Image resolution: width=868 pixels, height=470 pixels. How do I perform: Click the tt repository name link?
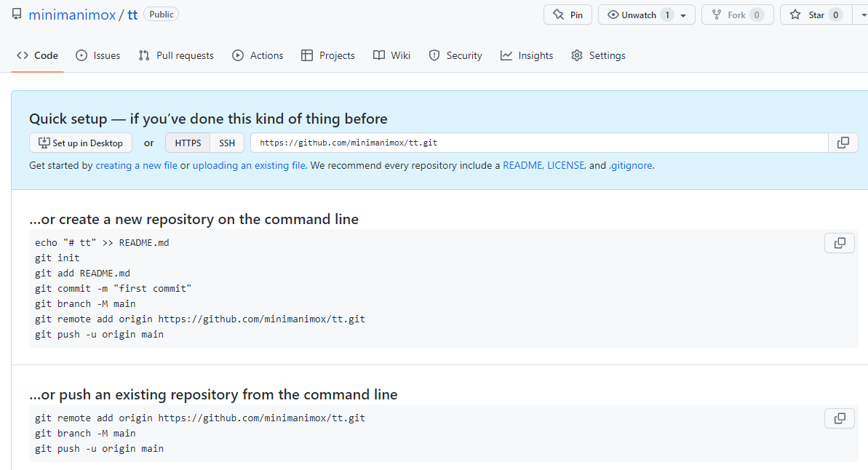pyautogui.click(x=132, y=15)
